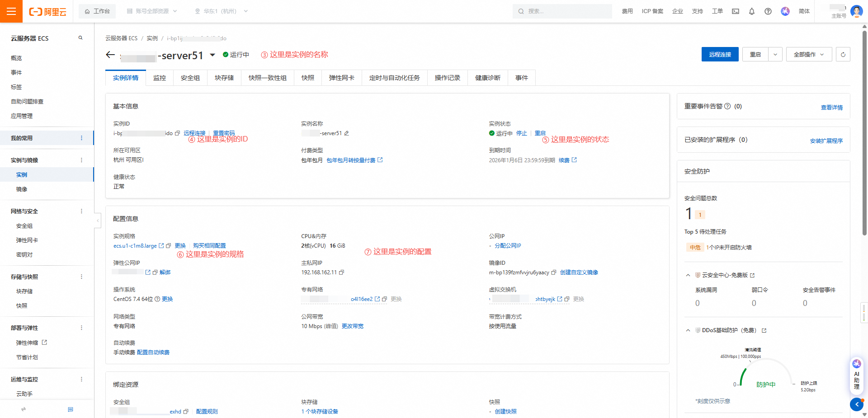Switch to the 安全组 tab

coord(190,78)
